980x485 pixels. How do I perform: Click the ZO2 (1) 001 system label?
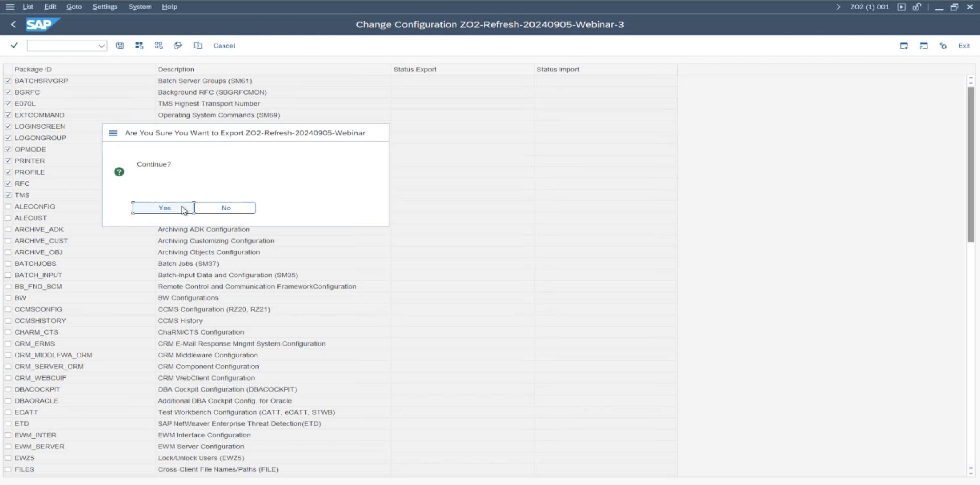pyautogui.click(x=869, y=7)
